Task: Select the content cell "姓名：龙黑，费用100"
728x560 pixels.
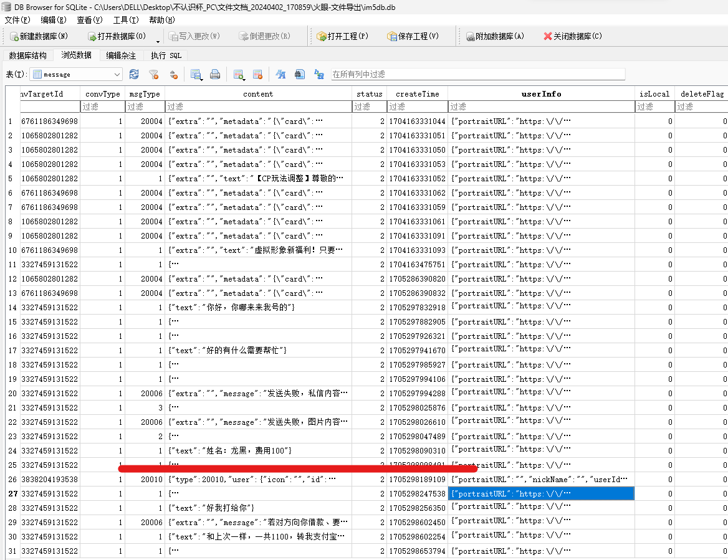Action: (258, 450)
